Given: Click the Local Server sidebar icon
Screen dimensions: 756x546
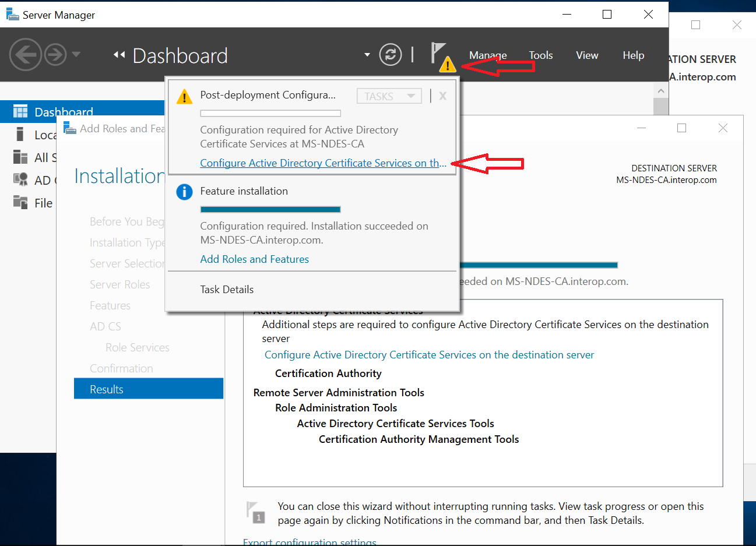Looking at the screenshot, I should click(20, 135).
